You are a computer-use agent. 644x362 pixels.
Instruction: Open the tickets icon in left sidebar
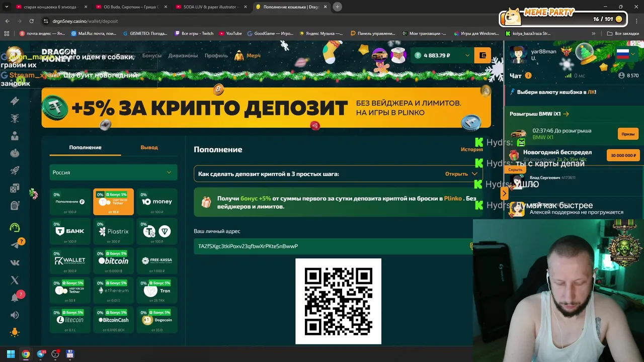[15, 101]
